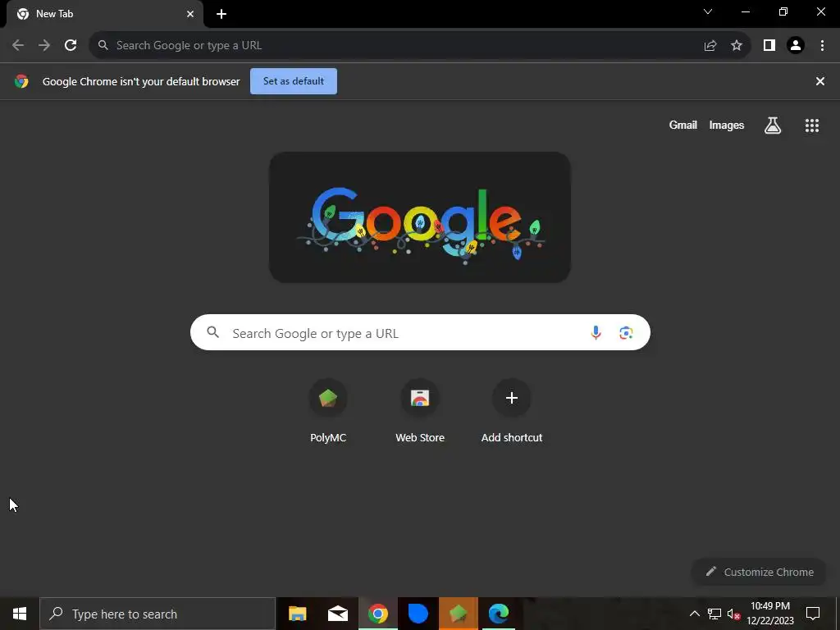Open File Explorer from the taskbar
Screen dimensions: 840x630
click(297, 614)
